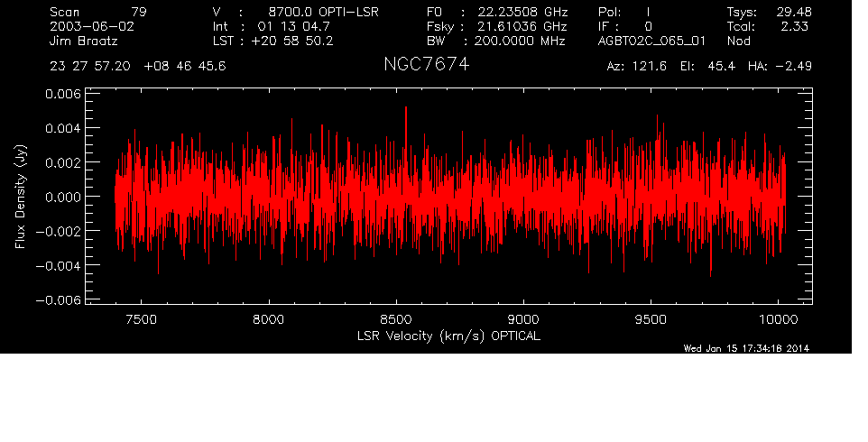Click the observation date 2003-06-02

tap(93, 26)
